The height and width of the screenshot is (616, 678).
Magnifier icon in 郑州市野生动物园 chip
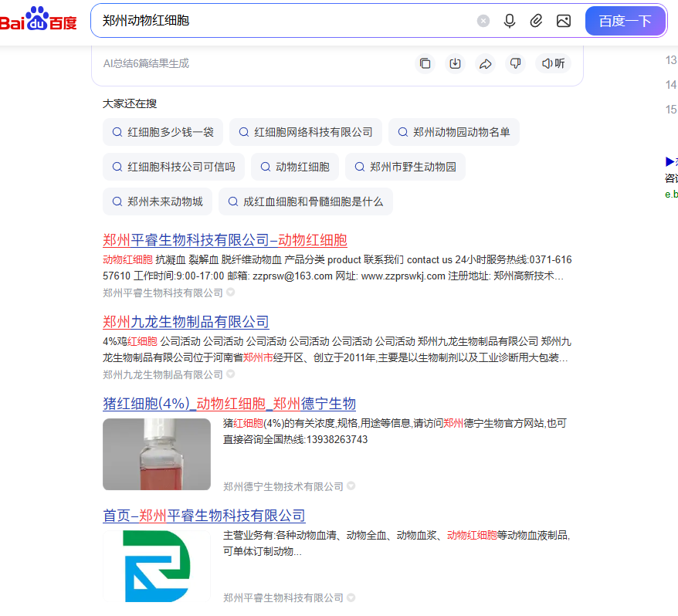360,167
